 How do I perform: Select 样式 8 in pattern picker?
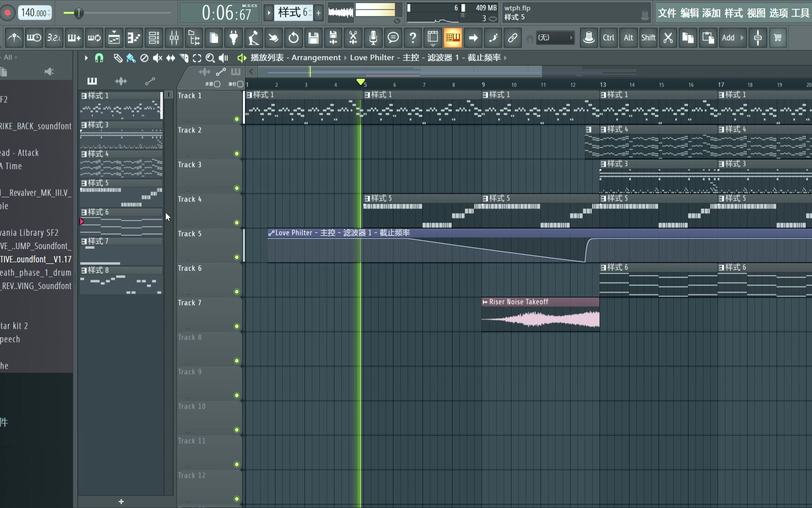[121, 280]
